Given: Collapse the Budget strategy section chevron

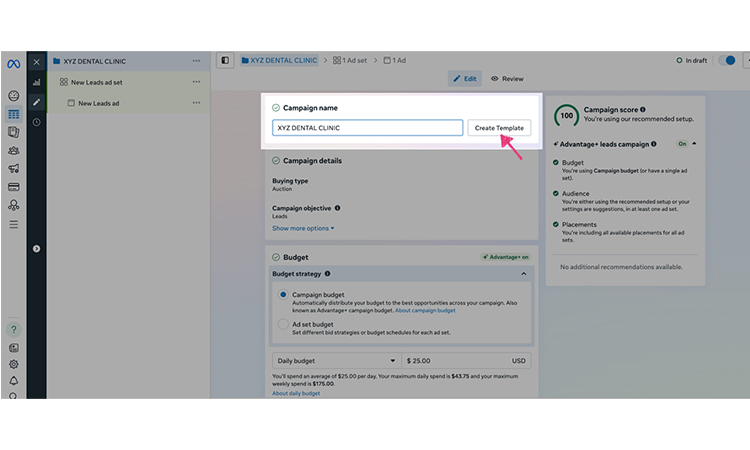Looking at the screenshot, I should [x=524, y=274].
